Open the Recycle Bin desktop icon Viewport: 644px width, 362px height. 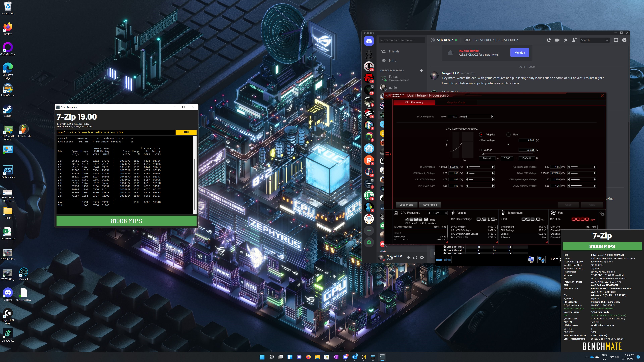(x=8, y=8)
